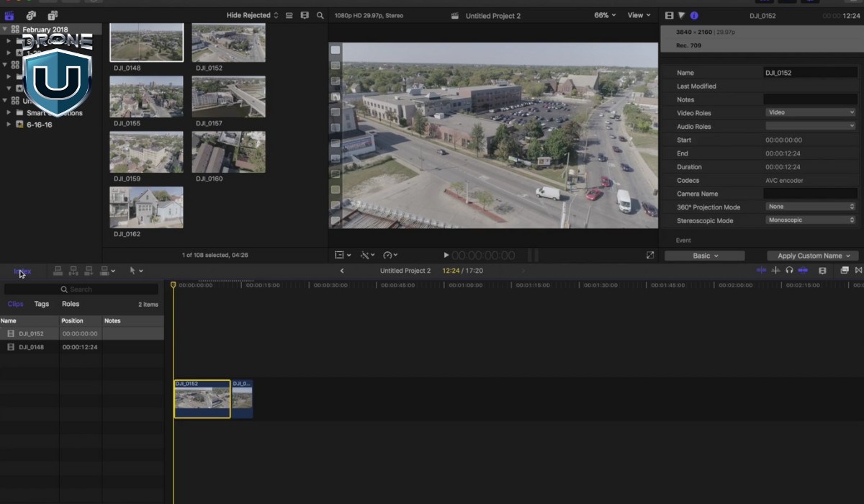This screenshot has width=864, height=504.
Task: Open the Color inspector triangle icon
Action: (x=682, y=15)
